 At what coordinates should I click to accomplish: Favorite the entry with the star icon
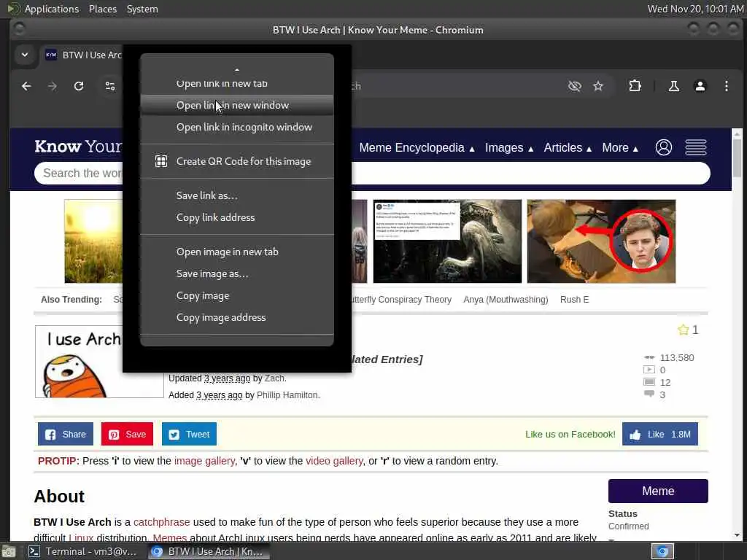pos(683,330)
